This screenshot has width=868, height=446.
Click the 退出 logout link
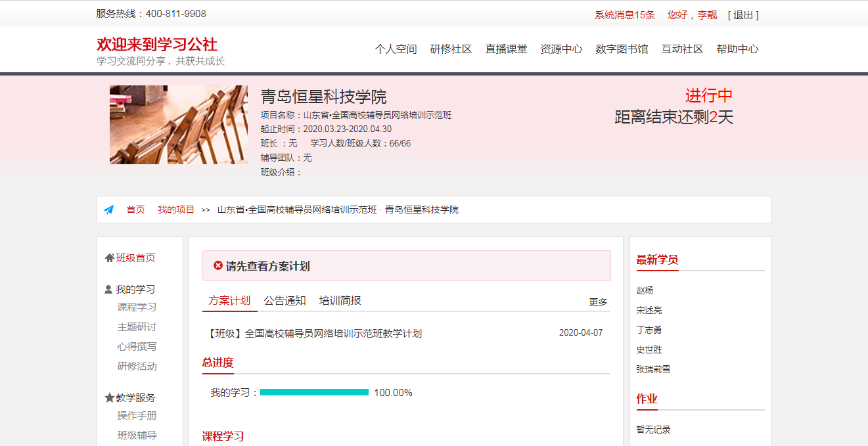click(x=743, y=14)
